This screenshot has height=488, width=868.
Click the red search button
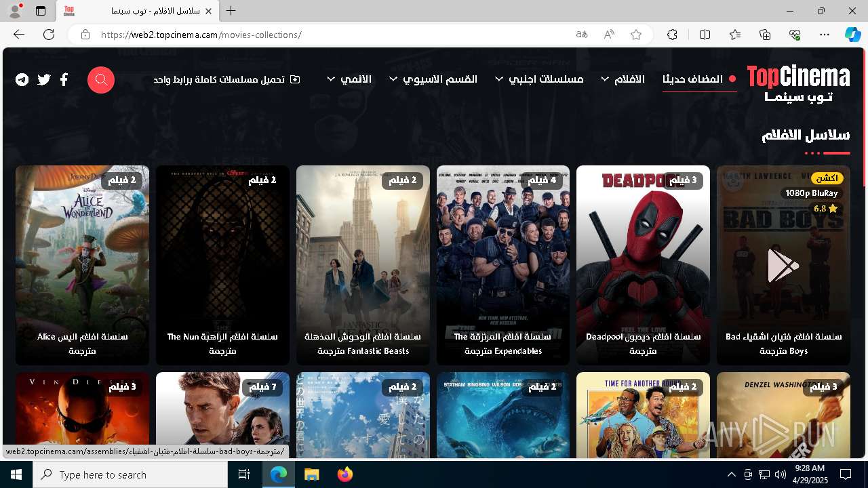point(101,80)
